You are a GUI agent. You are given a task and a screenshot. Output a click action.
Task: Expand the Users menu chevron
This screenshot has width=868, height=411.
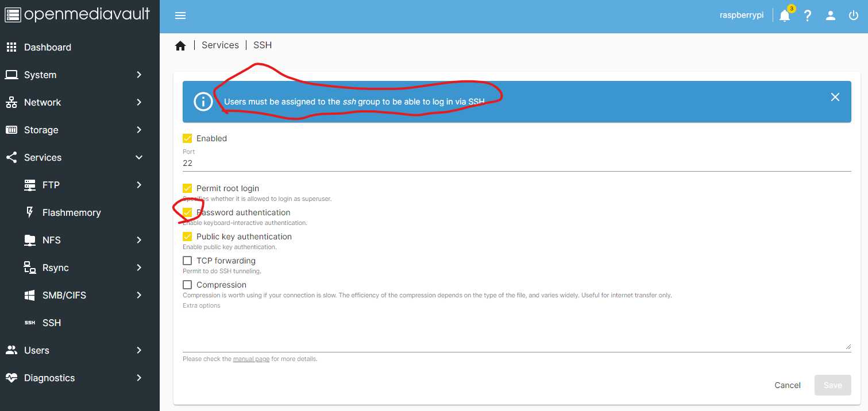[x=139, y=350]
